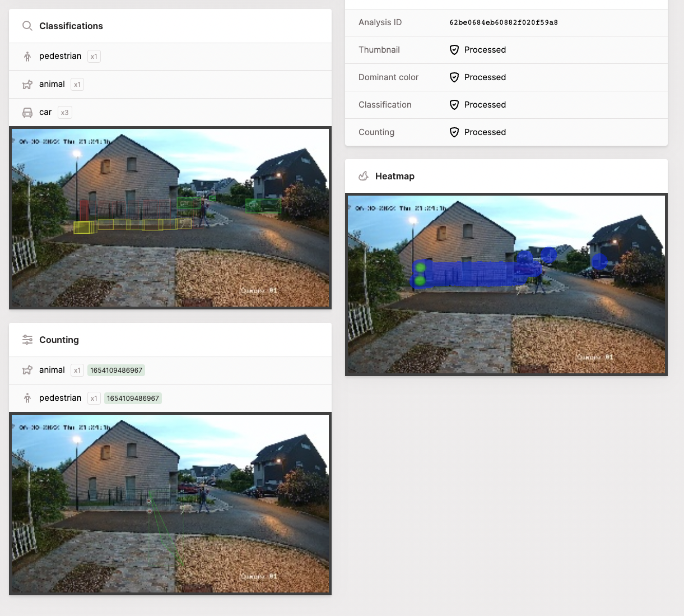Click the car icon in Classifications list
This screenshot has width=684, height=616.
click(27, 112)
